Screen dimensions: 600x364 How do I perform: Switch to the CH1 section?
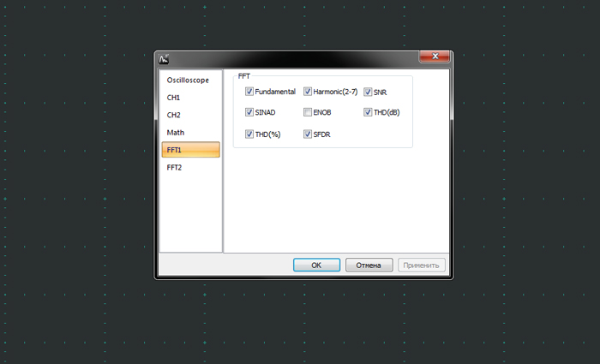[x=190, y=98]
